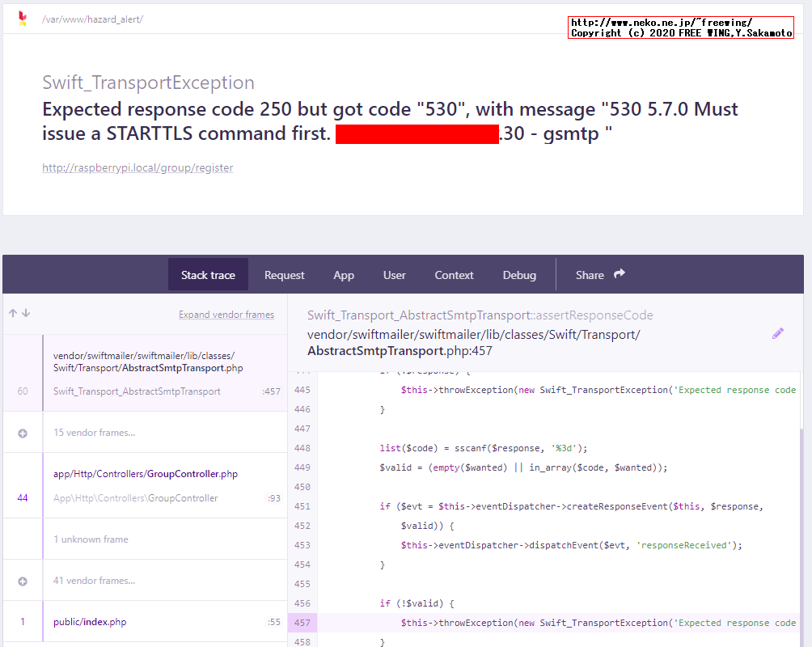Open the raspberrypi.local/group/register link
Viewport: 812px width, 647px height.
(x=137, y=167)
